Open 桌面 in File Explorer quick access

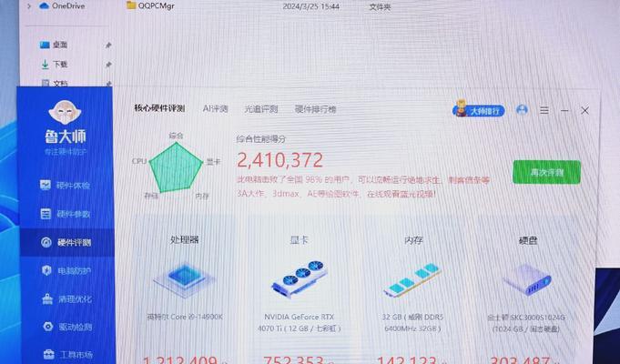55,45
